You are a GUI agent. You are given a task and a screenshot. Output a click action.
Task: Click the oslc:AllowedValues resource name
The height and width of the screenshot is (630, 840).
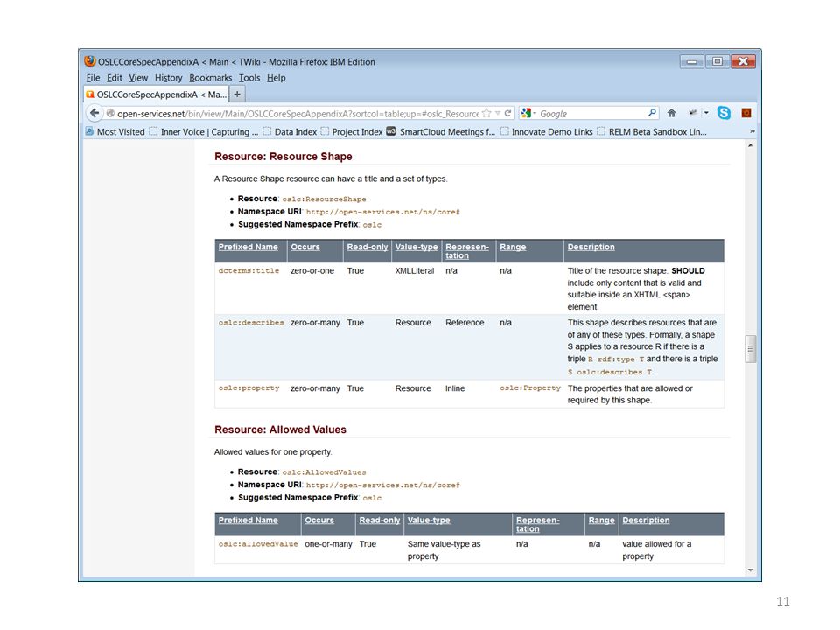click(324, 472)
